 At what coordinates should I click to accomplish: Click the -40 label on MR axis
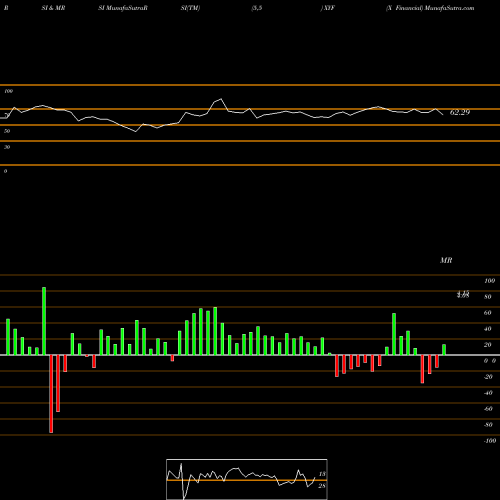pos(488,393)
